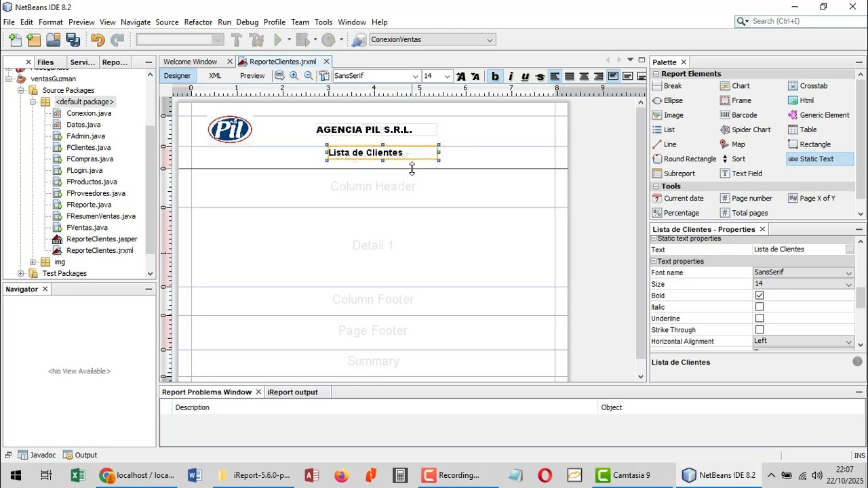868x488 pixels.
Task: Check the Strike Through property checkbox
Action: pyautogui.click(x=759, y=330)
